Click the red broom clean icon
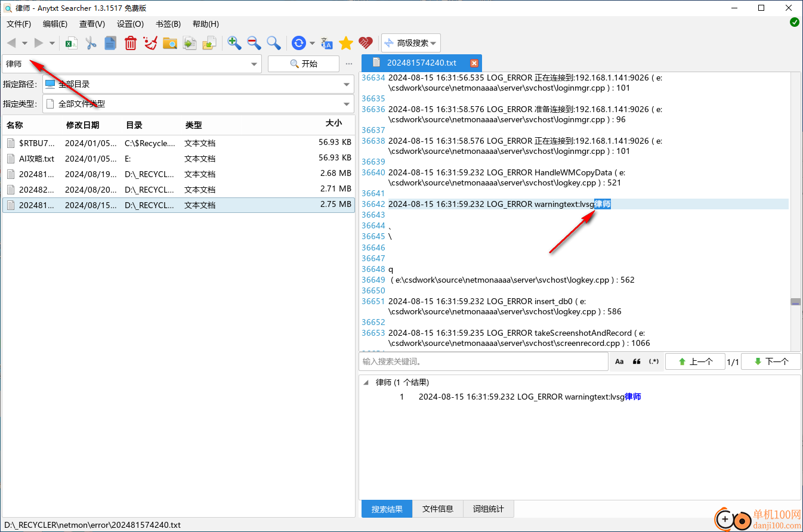Screen dimensions: 803x532 [x=150, y=43]
